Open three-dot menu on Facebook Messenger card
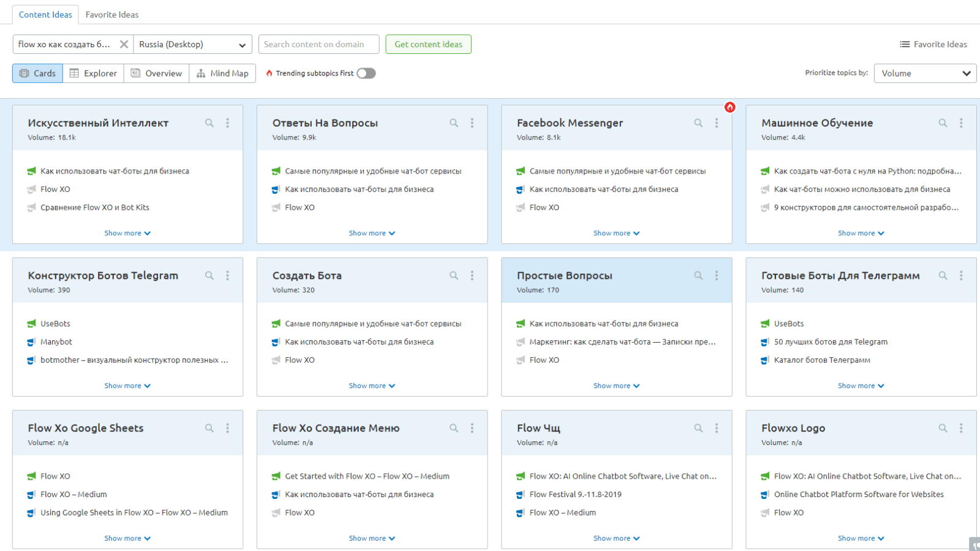Viewport: 980px width, 551px height. [717, 123]
